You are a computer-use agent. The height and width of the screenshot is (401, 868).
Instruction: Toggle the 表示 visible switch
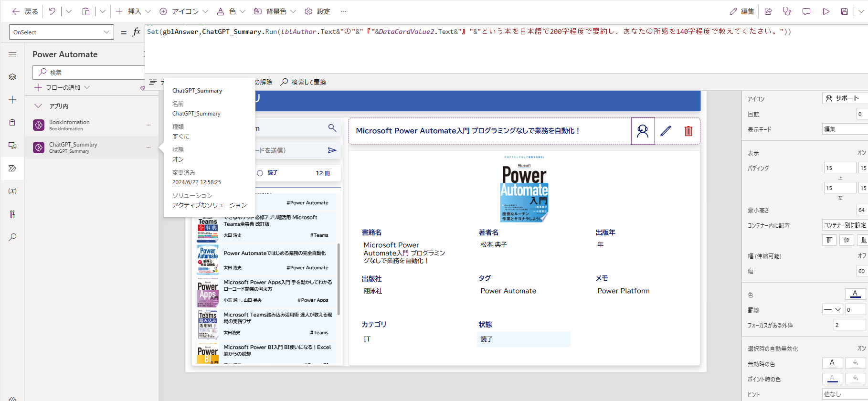coord(861,153)
